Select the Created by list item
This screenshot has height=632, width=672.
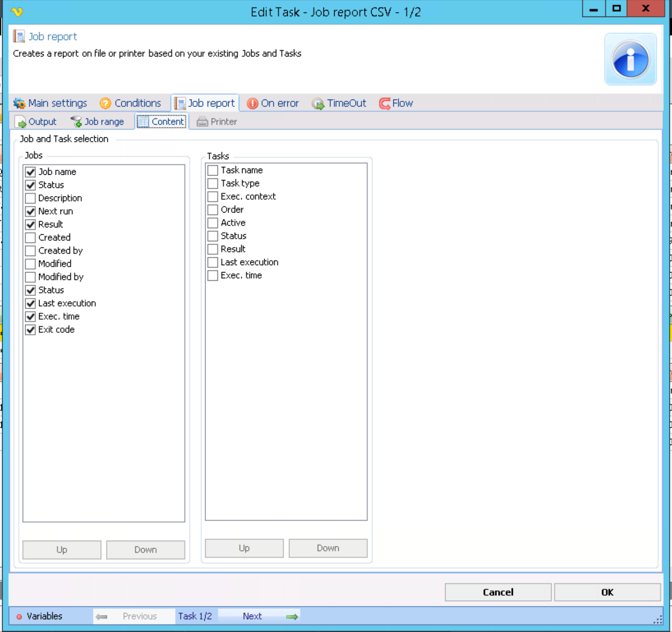(60, 251)
